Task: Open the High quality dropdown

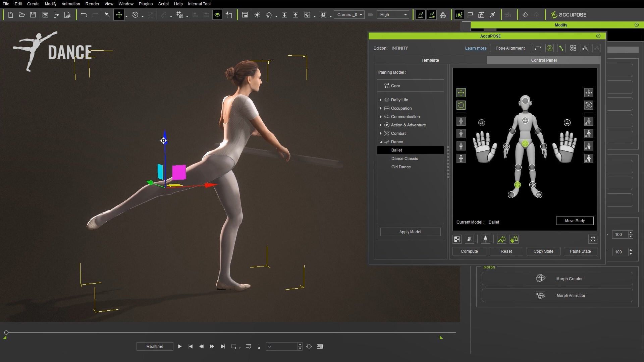Action: [393, 15]
